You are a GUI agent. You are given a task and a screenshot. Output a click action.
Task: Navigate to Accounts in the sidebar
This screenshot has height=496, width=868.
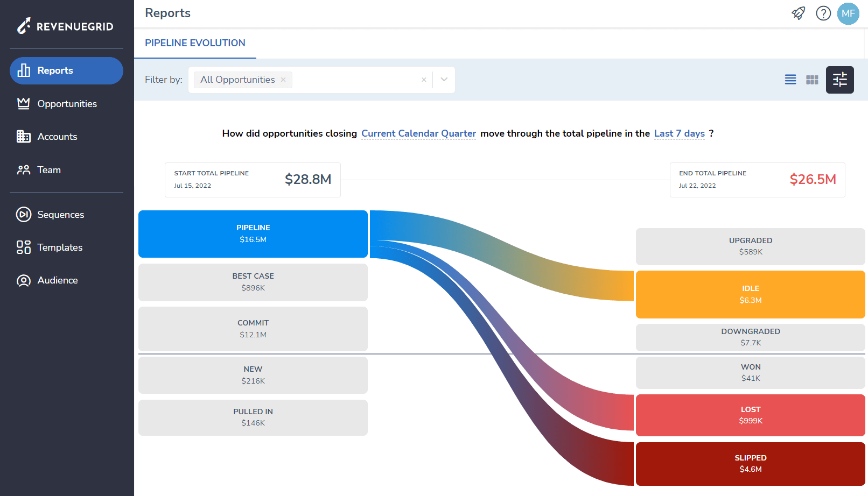point(57,136)
